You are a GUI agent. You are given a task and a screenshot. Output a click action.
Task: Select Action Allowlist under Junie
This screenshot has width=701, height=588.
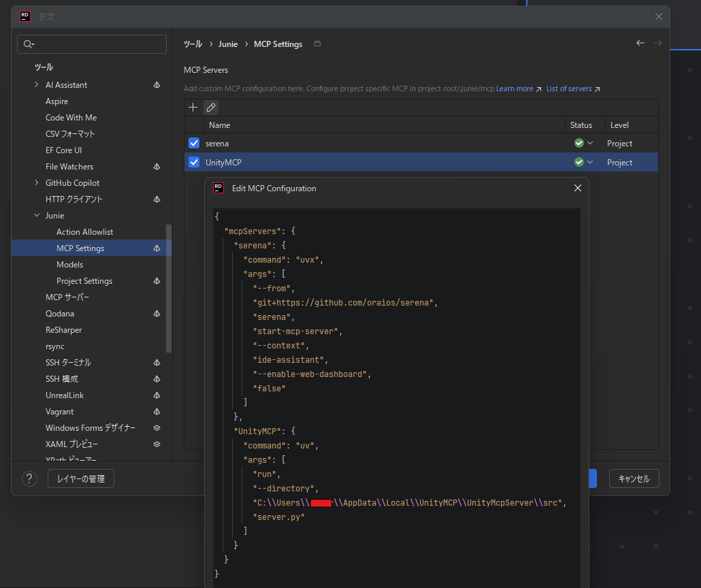84,232
